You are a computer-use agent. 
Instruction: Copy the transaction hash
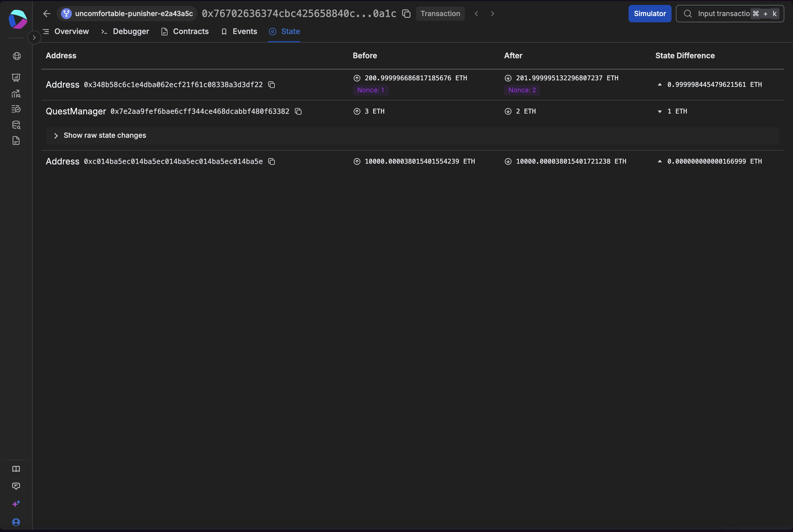coord(406,14)
